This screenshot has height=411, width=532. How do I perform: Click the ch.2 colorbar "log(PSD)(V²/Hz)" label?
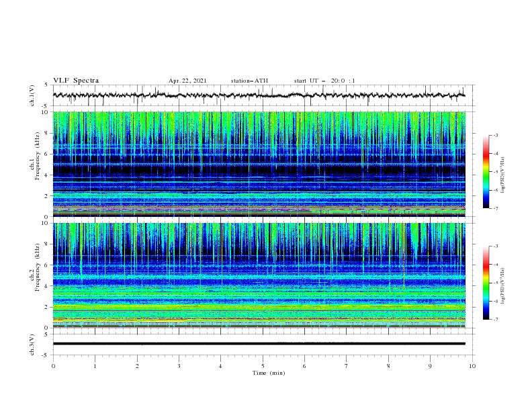pyautogui.click(x=503, y=286)
